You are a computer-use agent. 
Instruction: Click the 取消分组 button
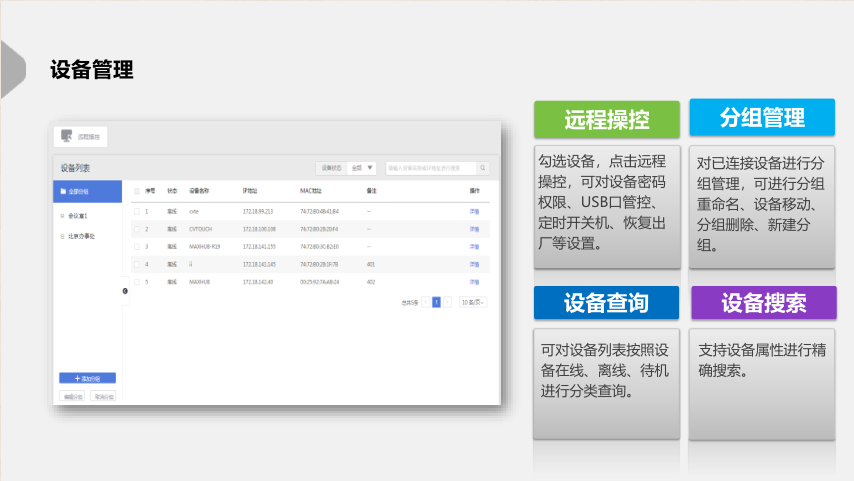click(x=103, y=396)
